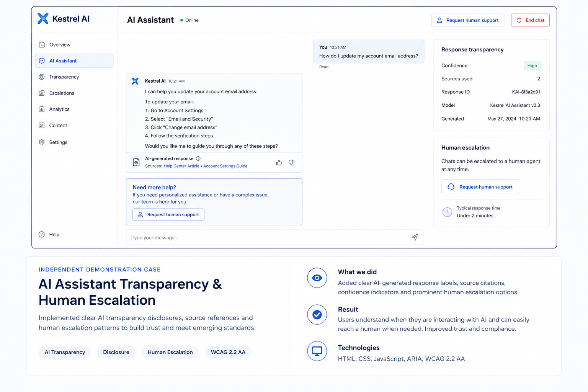Screen dimensions: 588x392
Task: Open the Account Settings Guide source
Action: (225, 166)
